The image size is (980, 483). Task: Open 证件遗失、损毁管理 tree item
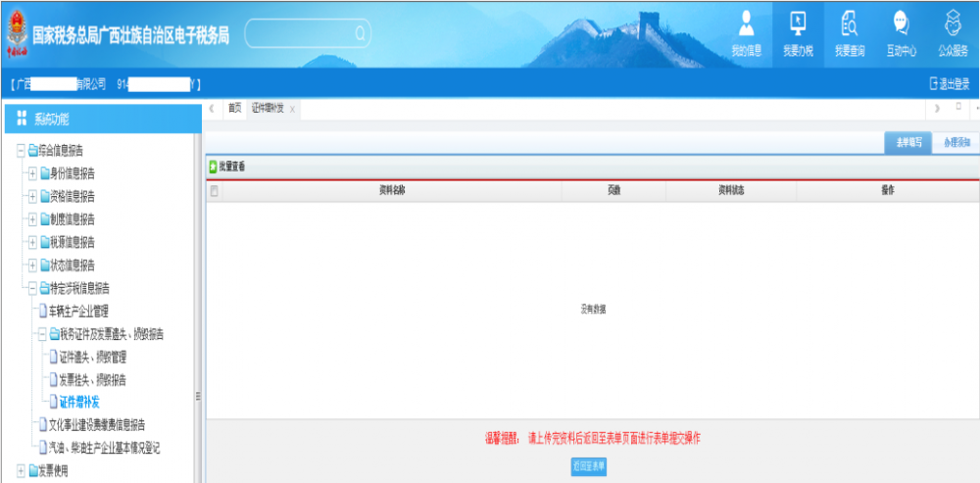click(x=92, y=358)
